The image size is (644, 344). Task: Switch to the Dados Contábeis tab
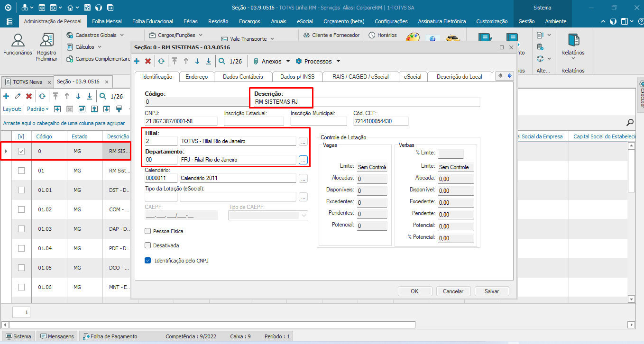tap(243, 77)
